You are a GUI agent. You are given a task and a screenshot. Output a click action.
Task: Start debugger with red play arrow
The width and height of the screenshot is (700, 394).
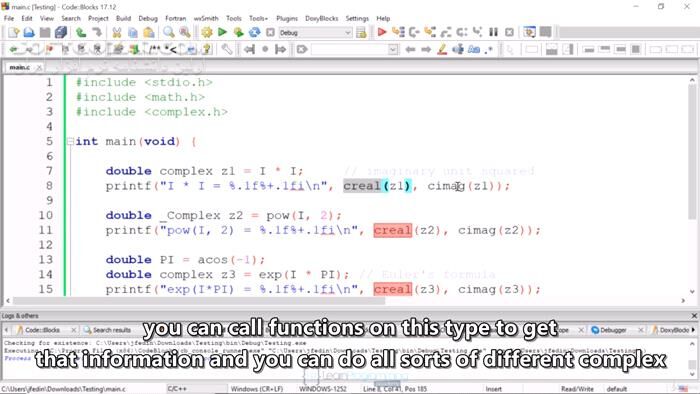click(382, 32)
